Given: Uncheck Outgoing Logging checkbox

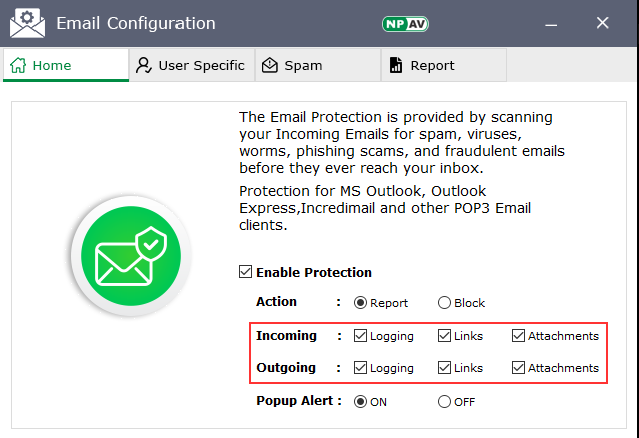Looking at the screenshot, I should click(x=360, y=368).
